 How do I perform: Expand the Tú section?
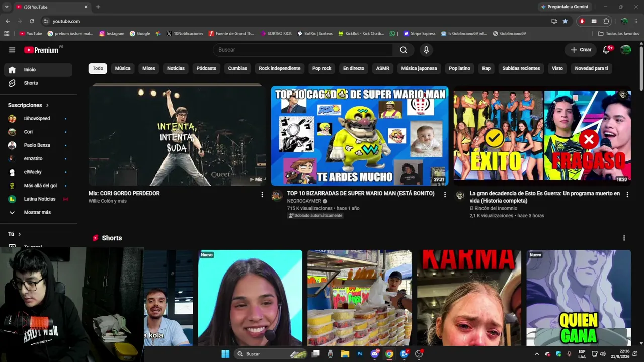click(x=15, y=234)
